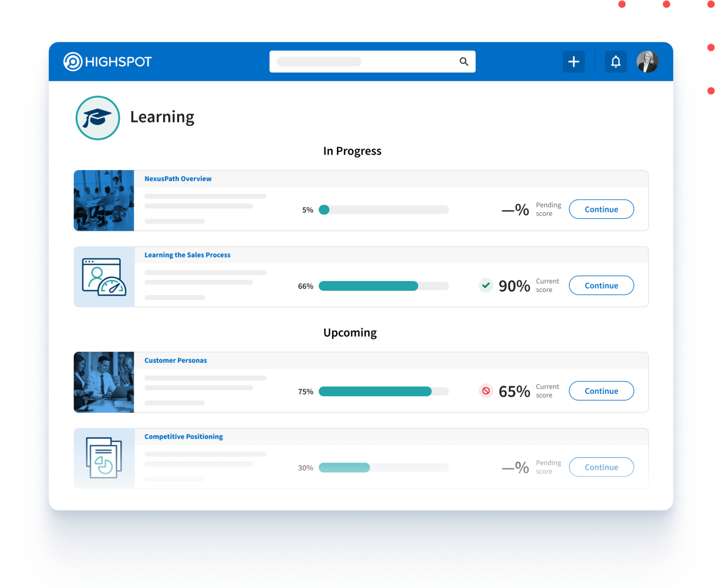Click the Highspot logo in header
722x588 pixels.
point(108,62)
